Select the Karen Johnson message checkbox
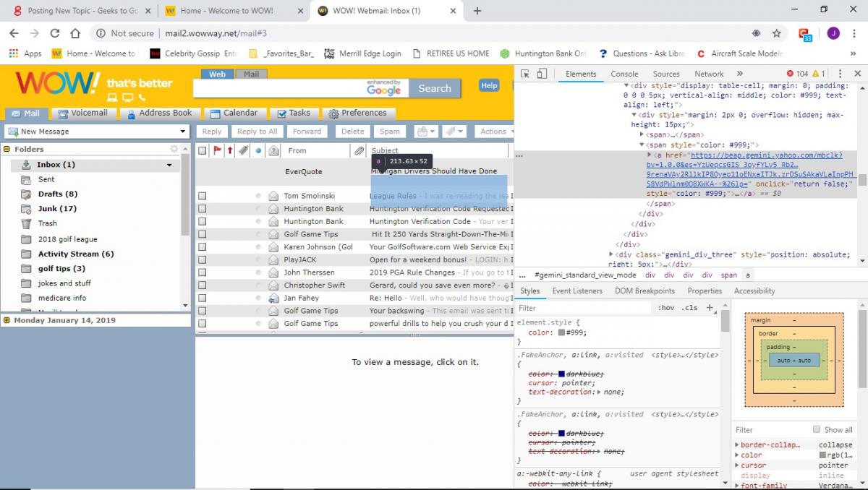Viewport: 868px width, 490px height. (203, 247)
